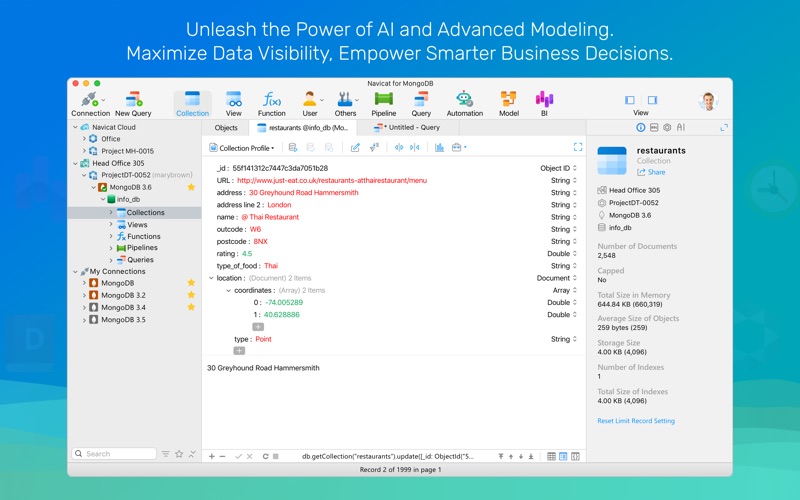
Task: Toggle the left sidebar pane
Action: 630,100
